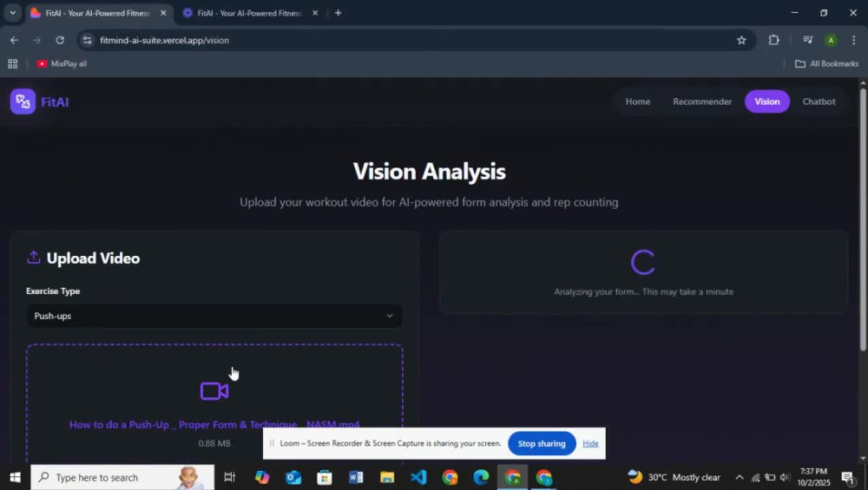
Task: Open Microsoft Store from the taskbar
Action: (325, 477)
